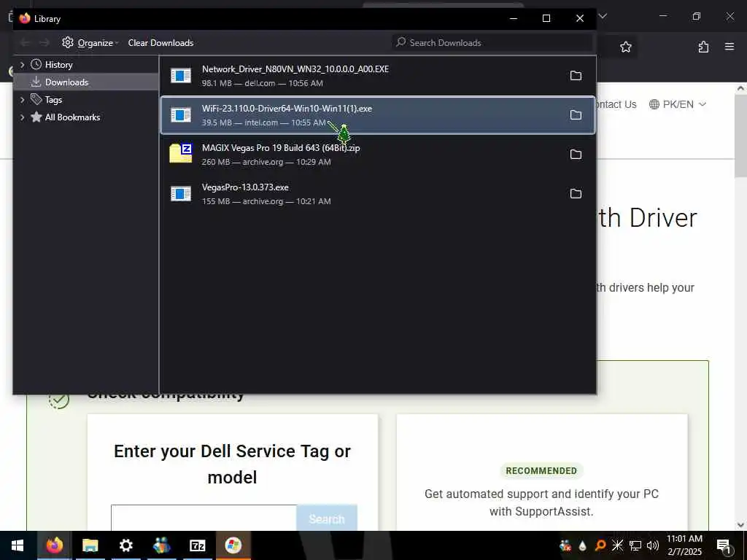Click the globe icon beside PK/EN

pyautogui.click(x=654, y=104)
